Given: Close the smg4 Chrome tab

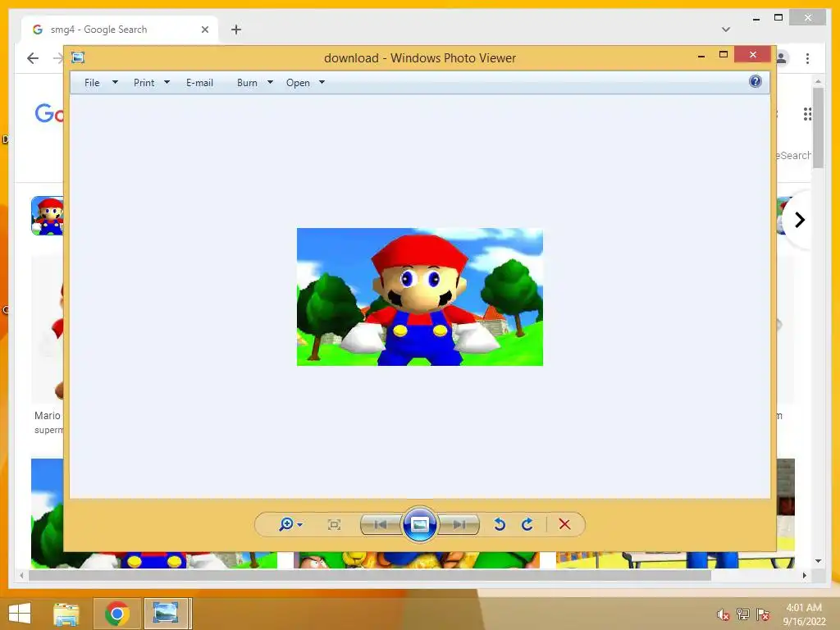Looking at the screenshot, I should pyautogui.click(x=204, y=30).
